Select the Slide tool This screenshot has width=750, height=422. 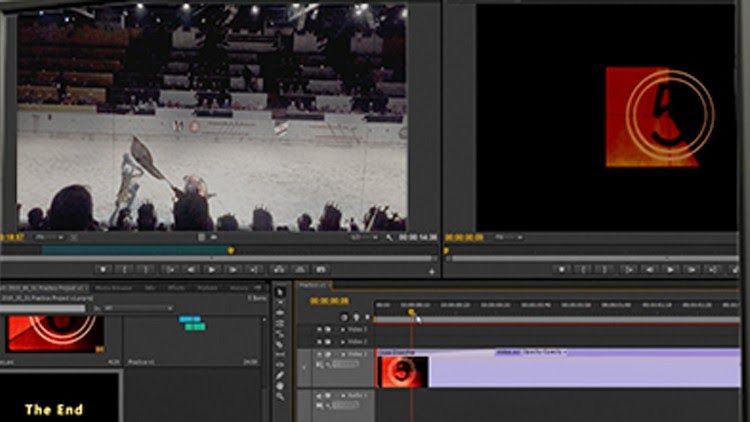(280, 365)
